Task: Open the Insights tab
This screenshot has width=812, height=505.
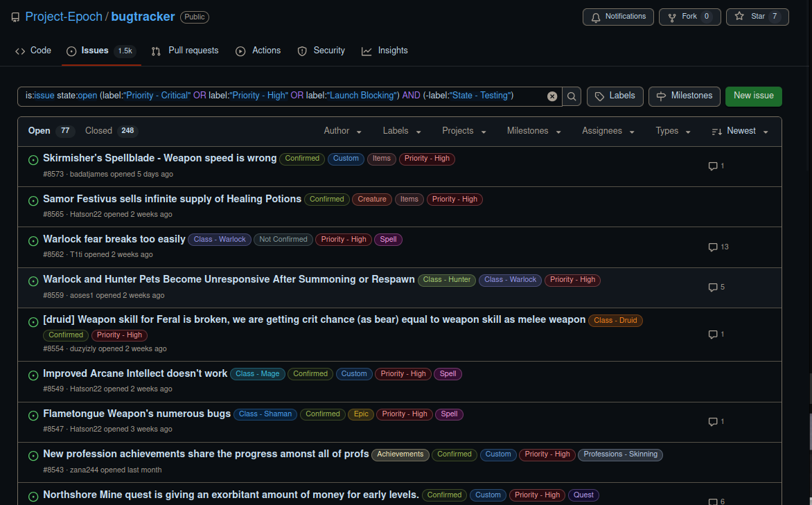Action: coord(385,51)
